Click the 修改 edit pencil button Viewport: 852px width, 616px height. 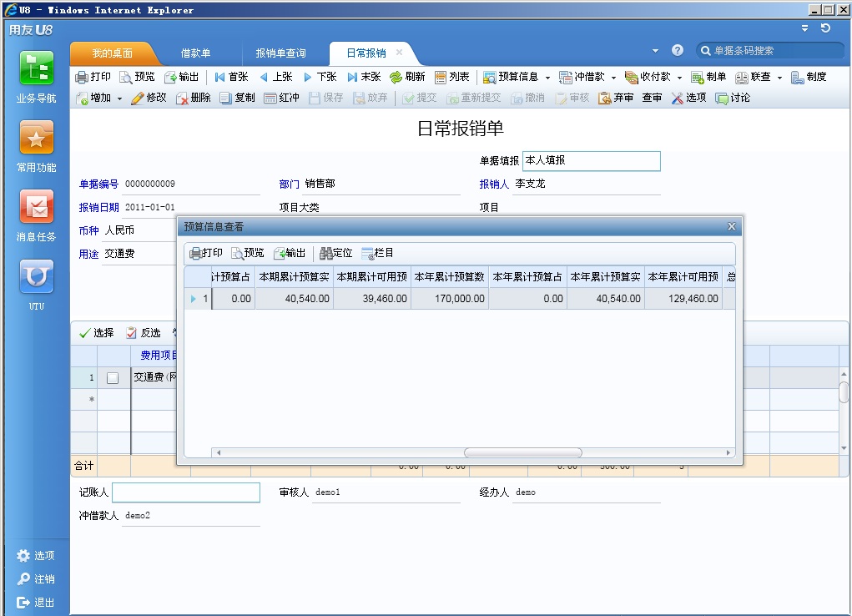tap(149, 98)
